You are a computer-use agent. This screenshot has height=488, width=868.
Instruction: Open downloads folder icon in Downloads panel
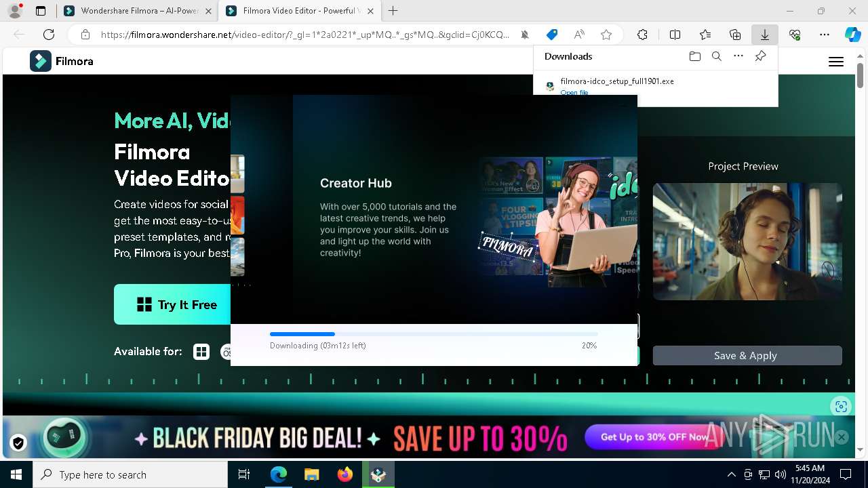[x=694, y=56]
